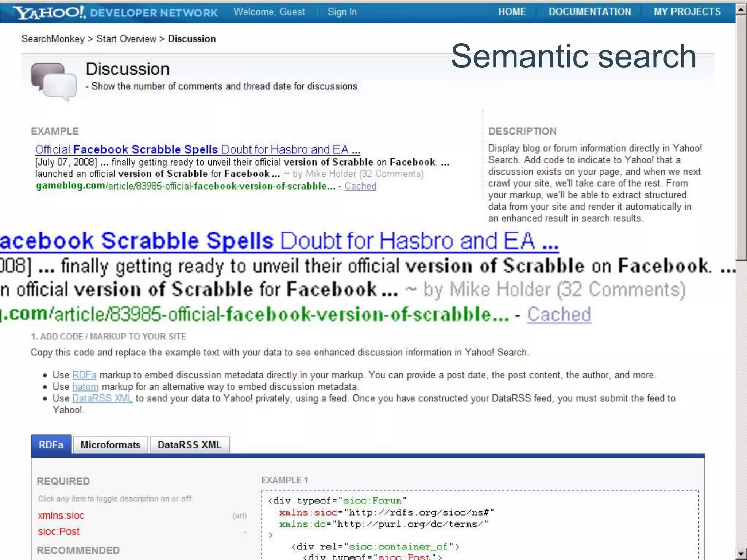Viewport: 747px width, 560px height.
Task: Follow the RDFa link in bullet list
Action: (84, 375)
